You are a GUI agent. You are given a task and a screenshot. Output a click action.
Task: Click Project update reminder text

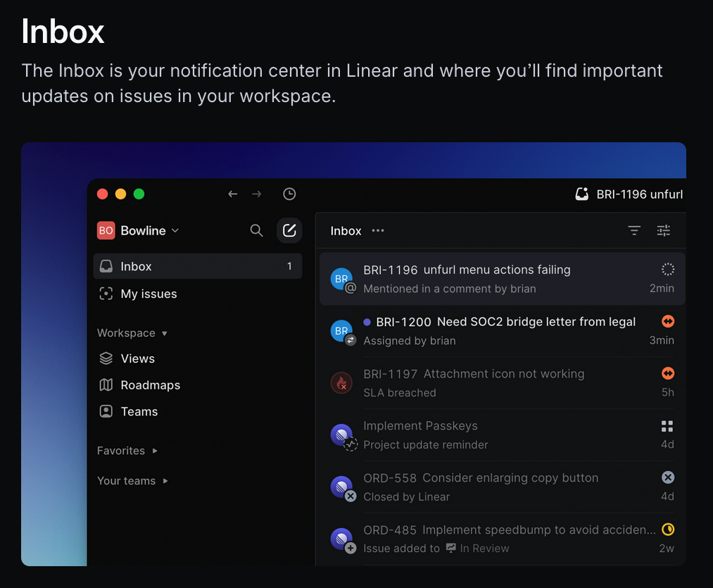[x=425, y=444]
